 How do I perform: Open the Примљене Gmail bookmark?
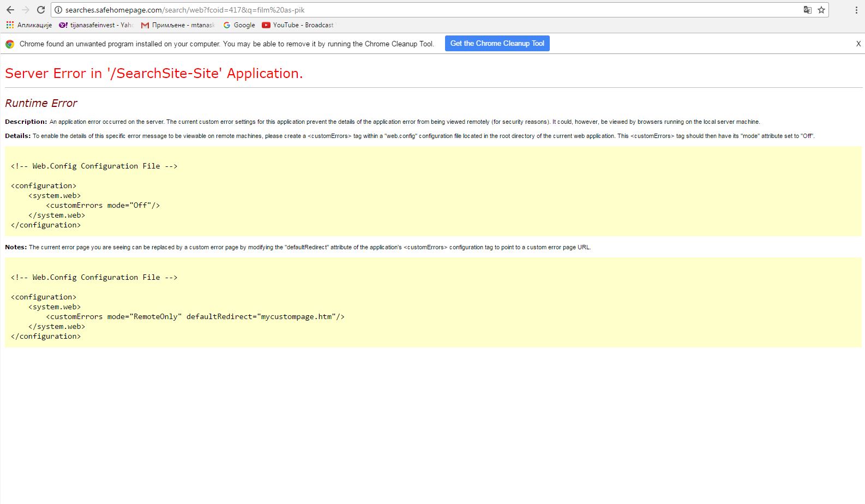[178, 25]
